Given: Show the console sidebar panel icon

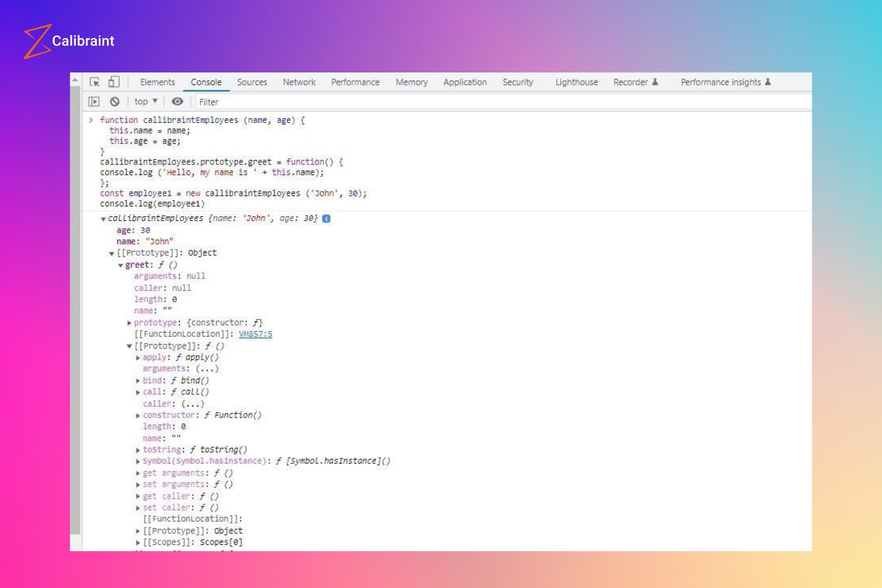Looking at the screenshot, I should click(x=94, y=102).
